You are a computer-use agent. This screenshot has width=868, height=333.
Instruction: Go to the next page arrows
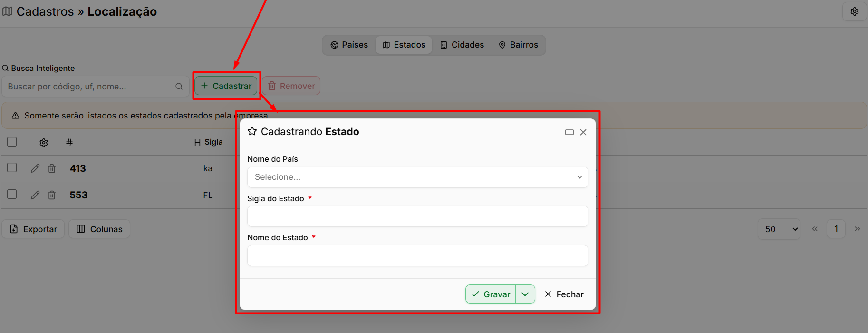coord(857,229)
